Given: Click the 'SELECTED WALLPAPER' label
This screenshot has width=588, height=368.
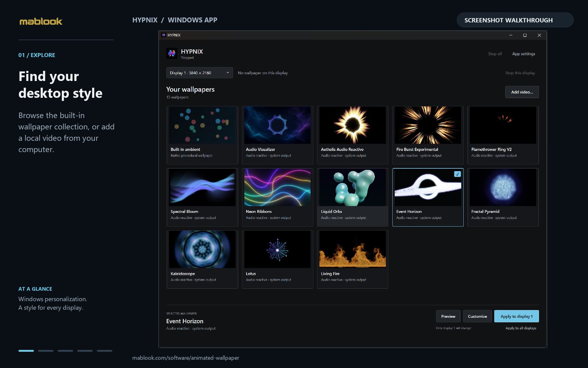Looking at the screenshot, I should (181, 313).
